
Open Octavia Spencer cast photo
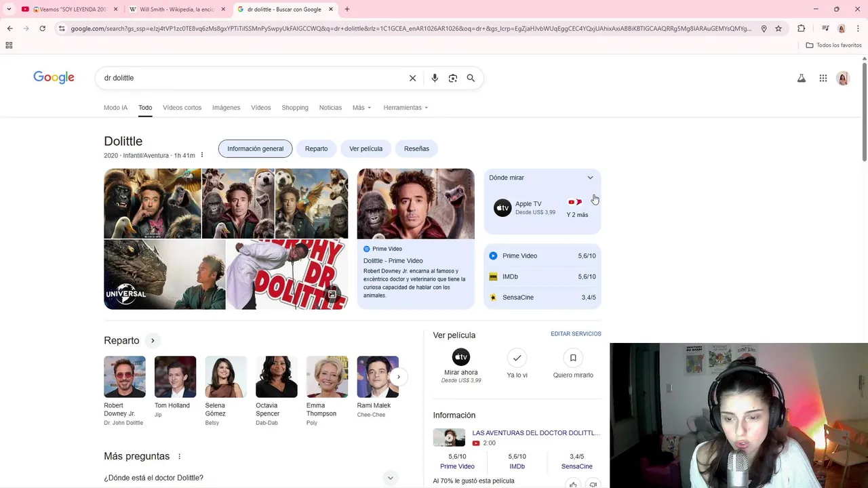point(277,377)
